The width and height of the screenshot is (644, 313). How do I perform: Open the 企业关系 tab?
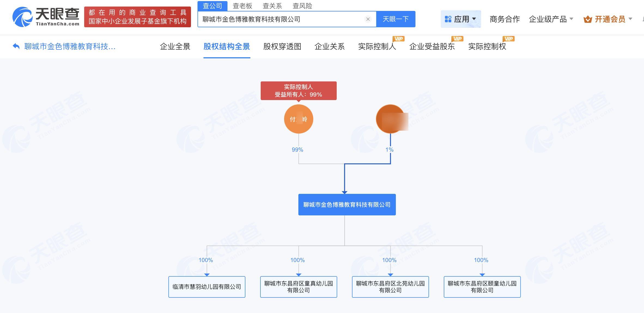(329, 46)
